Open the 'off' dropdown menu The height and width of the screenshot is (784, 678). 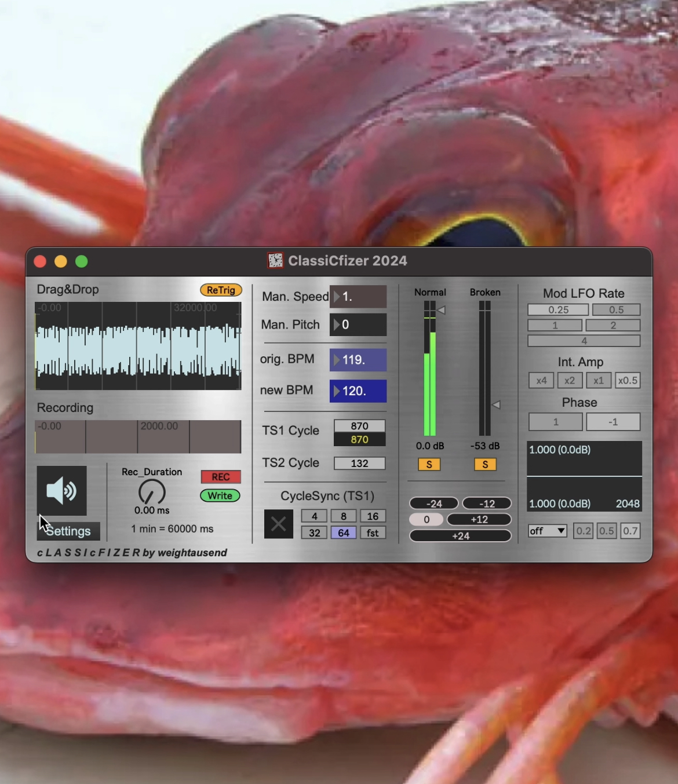tap(547, 531)
